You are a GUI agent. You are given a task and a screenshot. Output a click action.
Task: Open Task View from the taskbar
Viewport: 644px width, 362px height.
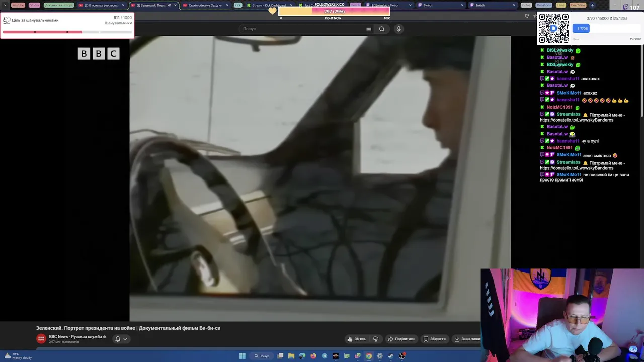pos(280,356)
